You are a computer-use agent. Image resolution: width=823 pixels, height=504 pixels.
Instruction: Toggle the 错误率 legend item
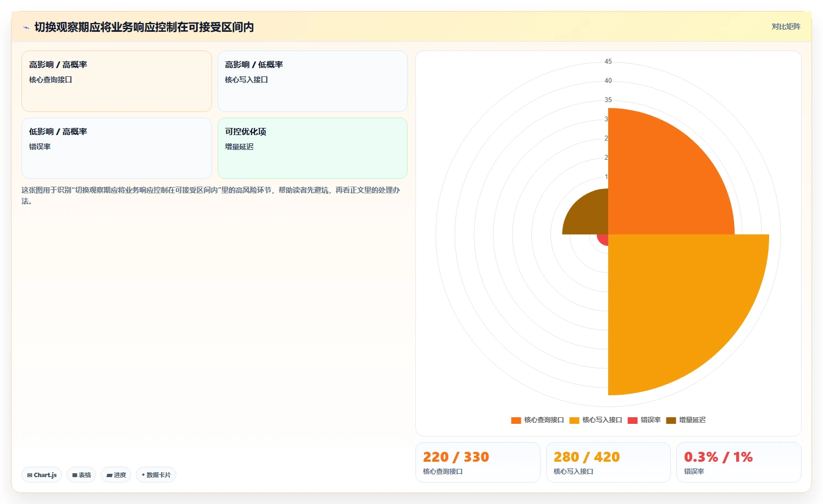pos(644,420)
